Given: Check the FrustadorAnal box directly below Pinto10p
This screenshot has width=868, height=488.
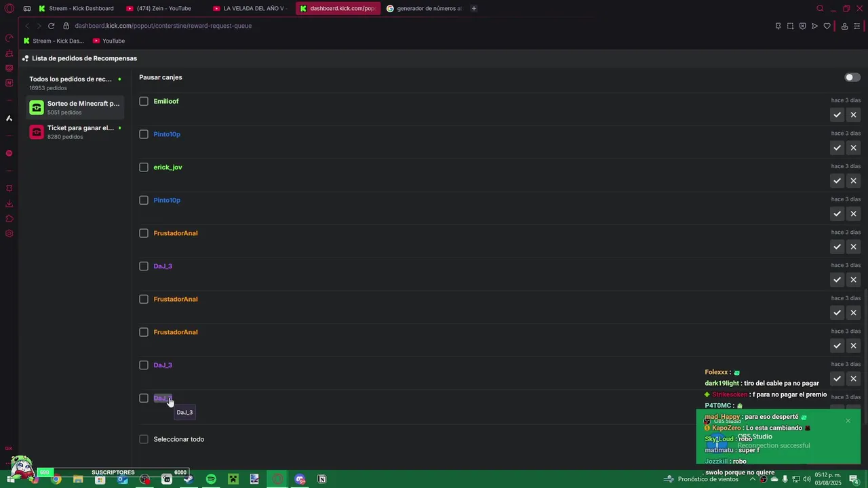Looking at the screenshot, I should (144, 233).
